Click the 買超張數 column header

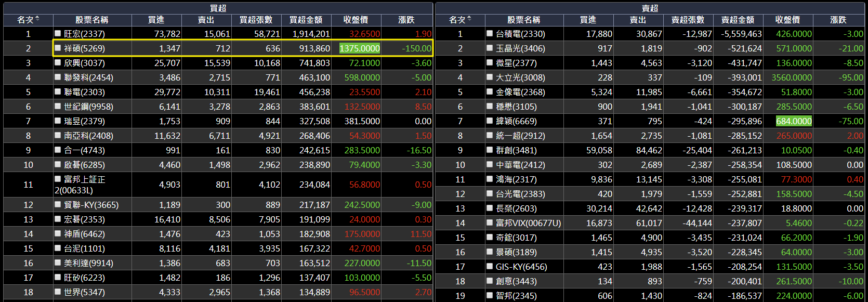pyautogui.click(x=256, y=20)
